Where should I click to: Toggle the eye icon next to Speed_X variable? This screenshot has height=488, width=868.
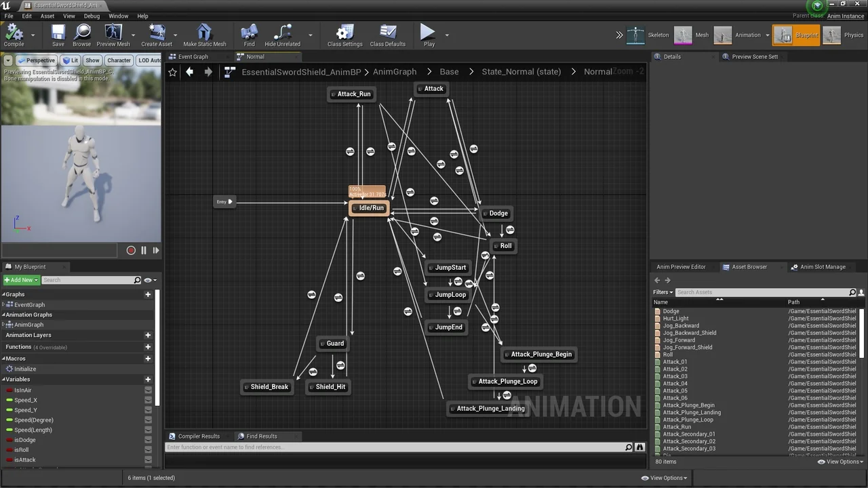click(149, 400)
